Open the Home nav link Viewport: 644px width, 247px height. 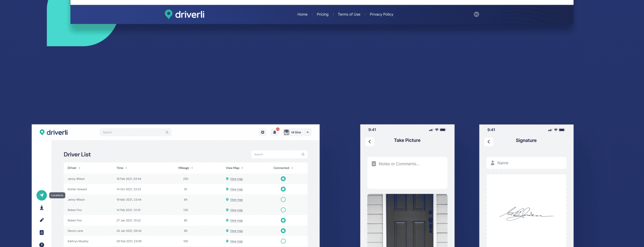[x=302, y=14]
